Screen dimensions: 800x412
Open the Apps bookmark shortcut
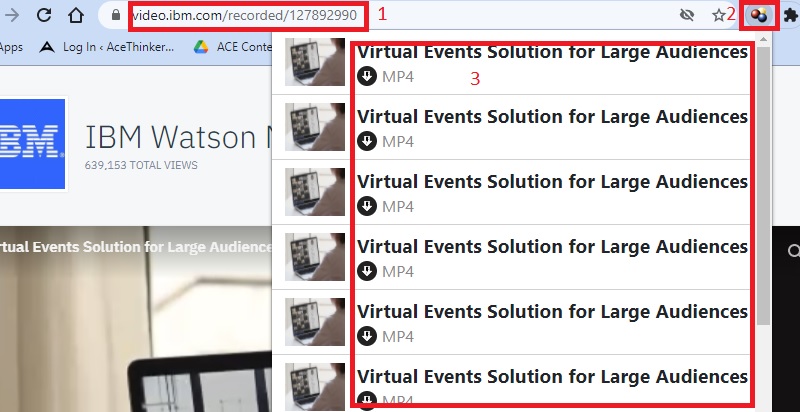click(x=11, y=47)
